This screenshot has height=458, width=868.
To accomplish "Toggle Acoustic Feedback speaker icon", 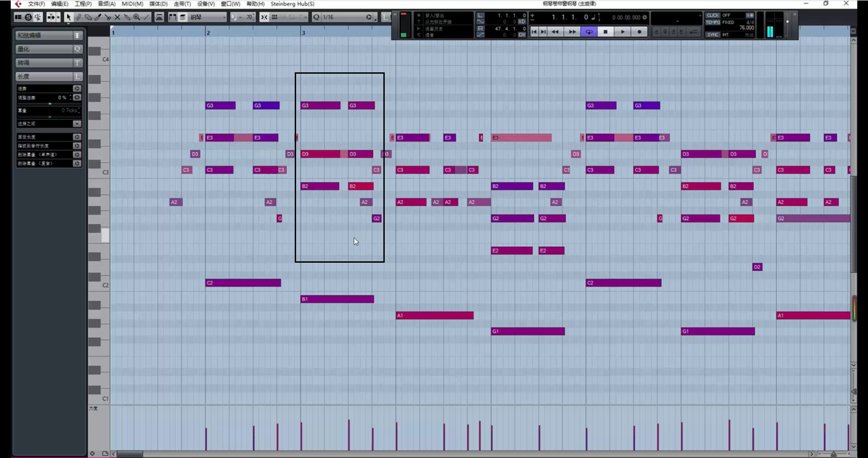I will coord(38,17).
